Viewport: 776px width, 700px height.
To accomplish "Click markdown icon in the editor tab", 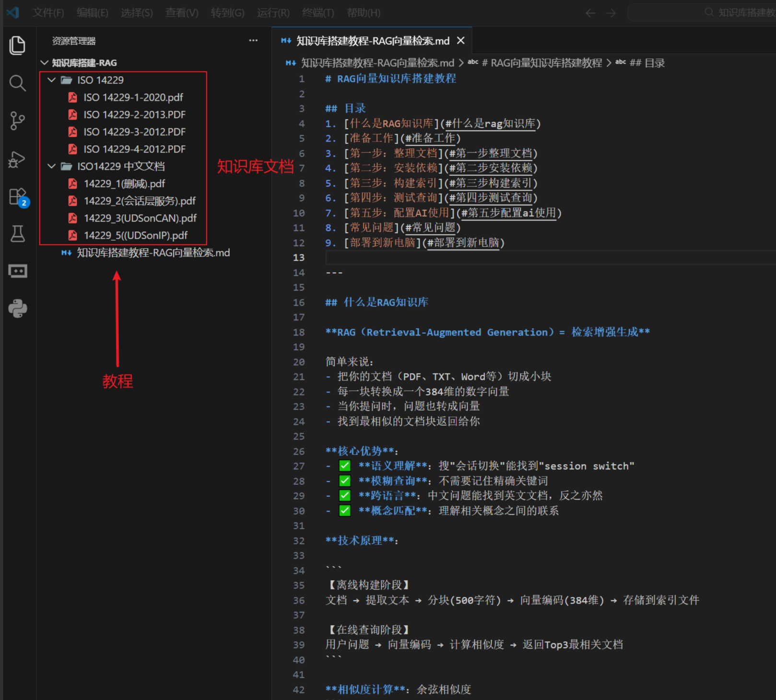I will click(x=286, y=41).
